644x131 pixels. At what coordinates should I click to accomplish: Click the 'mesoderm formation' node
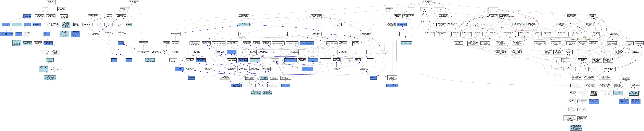(307, 69)
